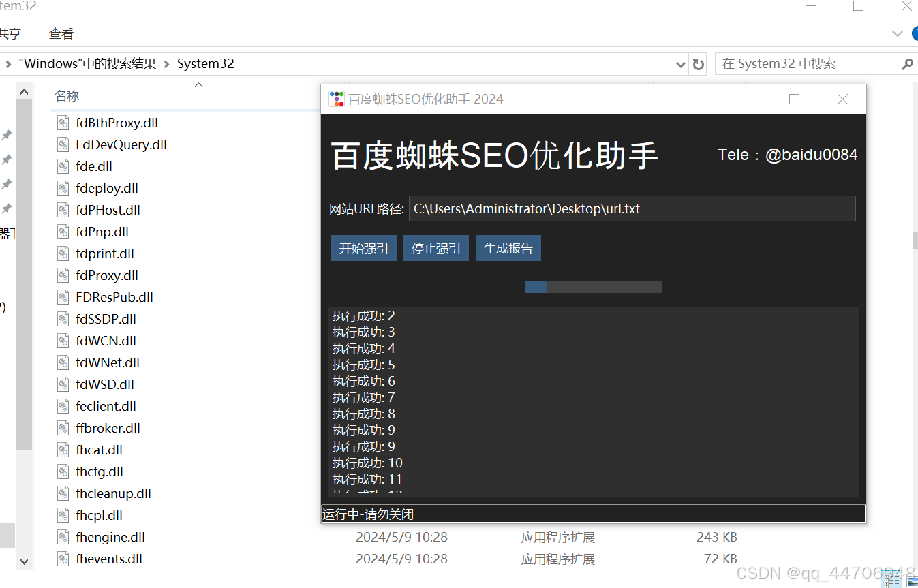
Task: Click the file icon of fde.dll
Action: click(63, 167)
